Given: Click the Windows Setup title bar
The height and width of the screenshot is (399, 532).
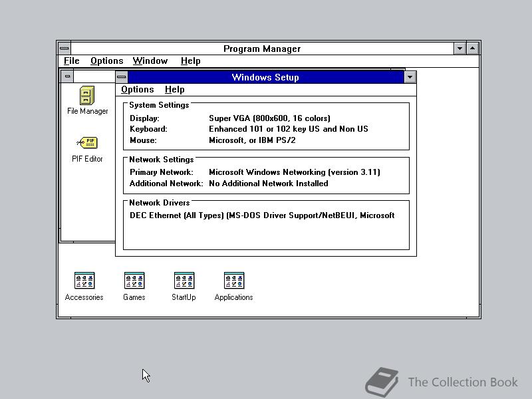Looking at the screenshot, I should point(265,77).
